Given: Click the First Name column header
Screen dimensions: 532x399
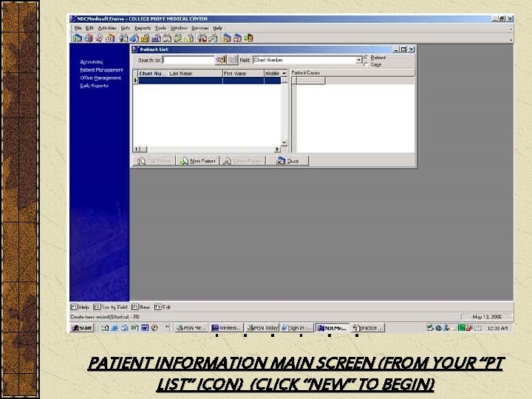Looking at the screenshot, I should 243,73.
